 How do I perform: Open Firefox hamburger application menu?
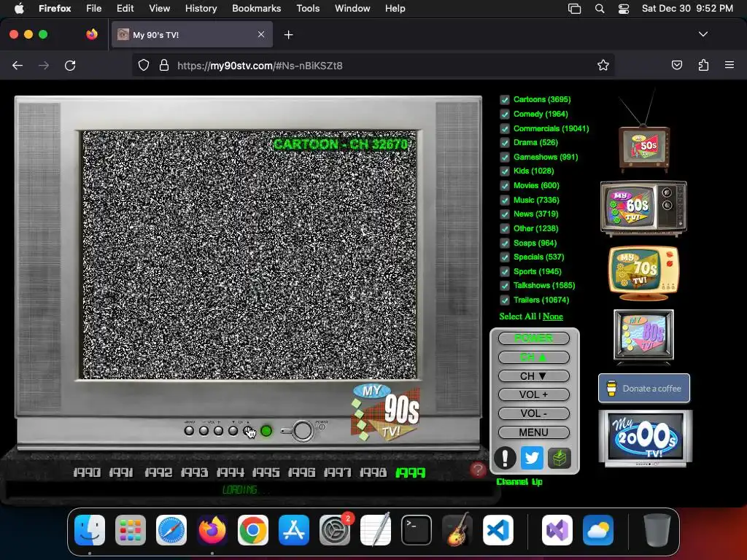[x=729, y=65]
